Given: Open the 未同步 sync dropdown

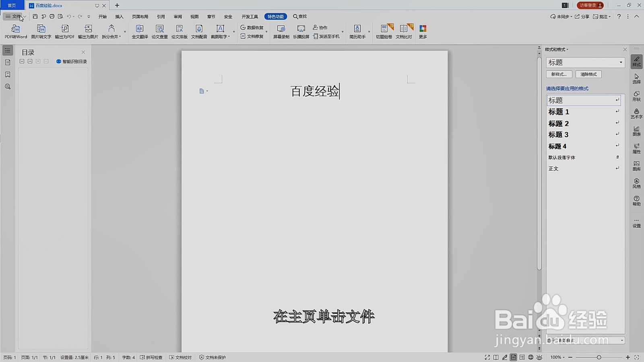Looking at the screenshot, I should (x=561, y=16).
